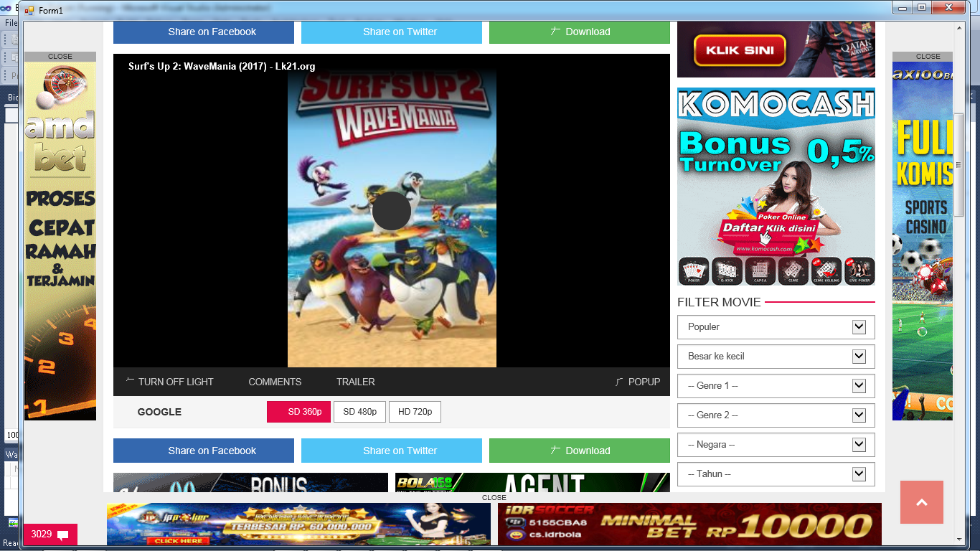Image resolution: width=980 pixels, height=551 pixels.
Task: Open the 3029 comments chat bubble
Action: [50, 534]
